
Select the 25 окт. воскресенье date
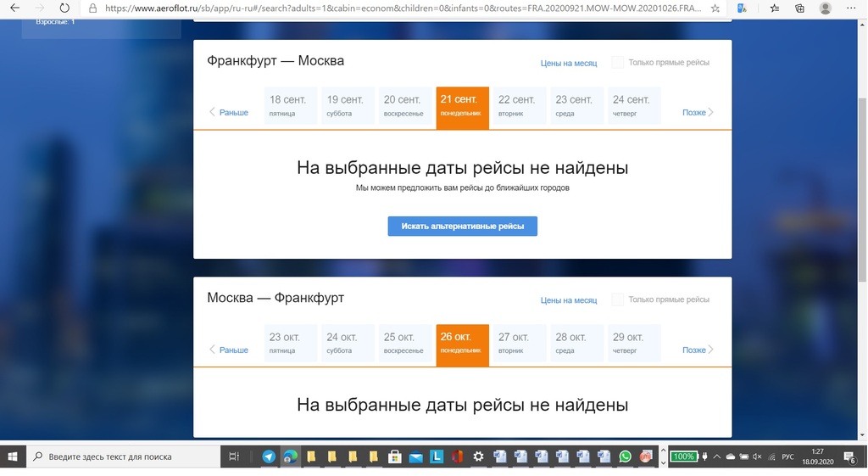point(404,344)
